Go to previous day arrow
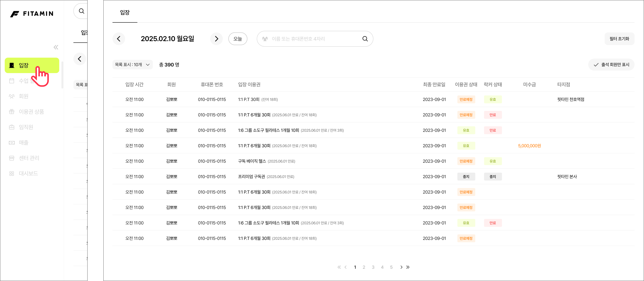 point(119,39)
